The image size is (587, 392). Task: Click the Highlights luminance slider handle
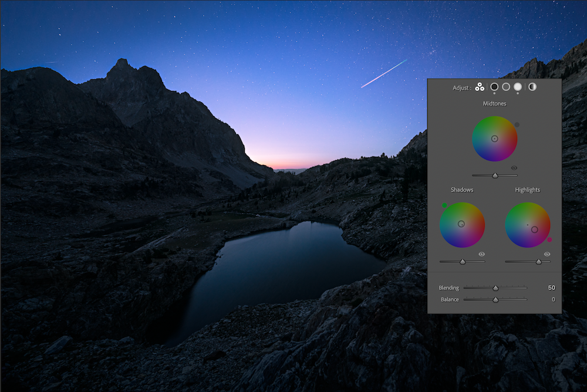[x=539, y=262]
